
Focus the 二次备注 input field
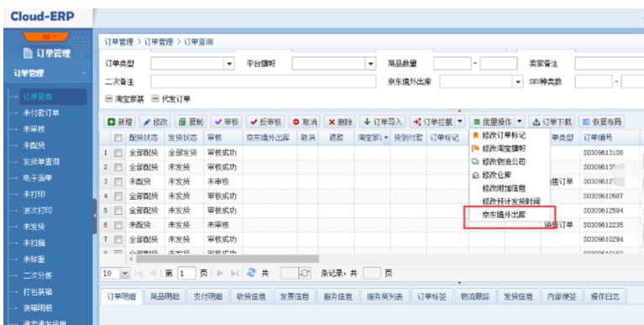point(264,81)
